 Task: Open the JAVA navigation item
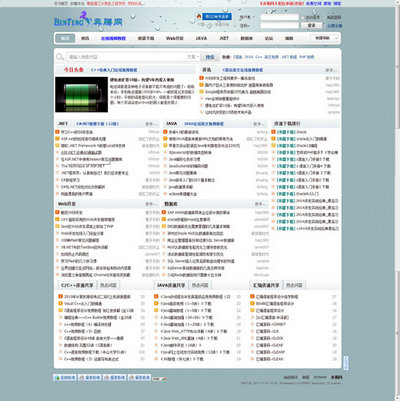click(201, 38)
